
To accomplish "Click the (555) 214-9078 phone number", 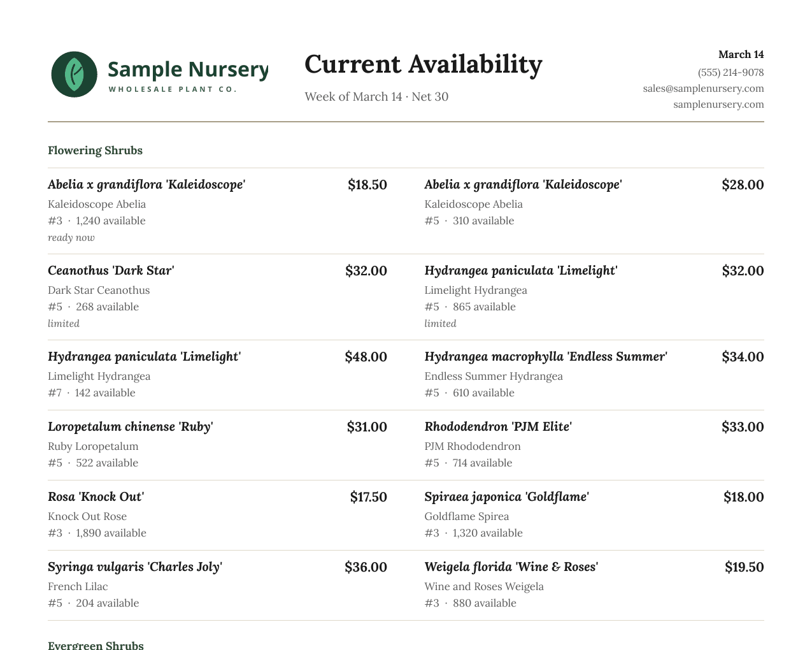I will point(730,73).
